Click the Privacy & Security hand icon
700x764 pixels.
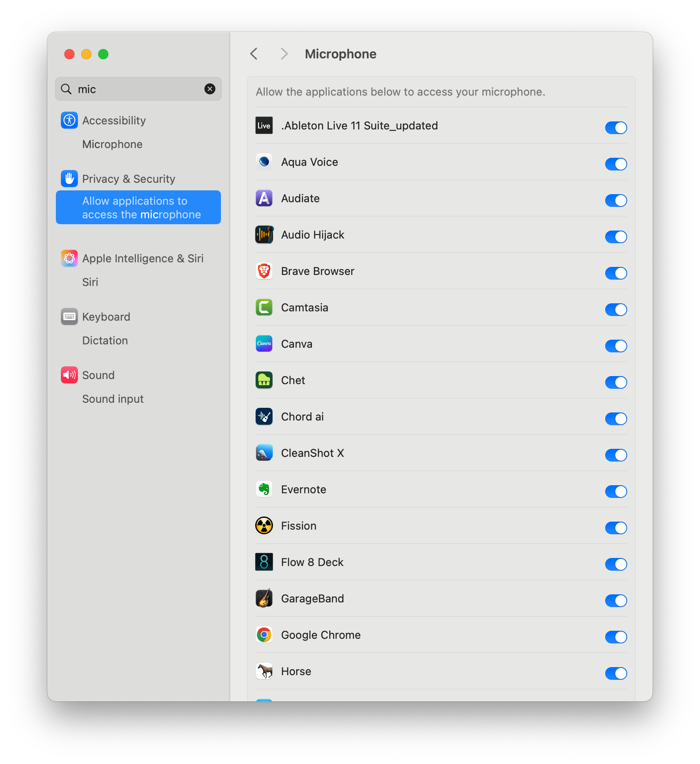pyautogui.click(x=69, y=179)
